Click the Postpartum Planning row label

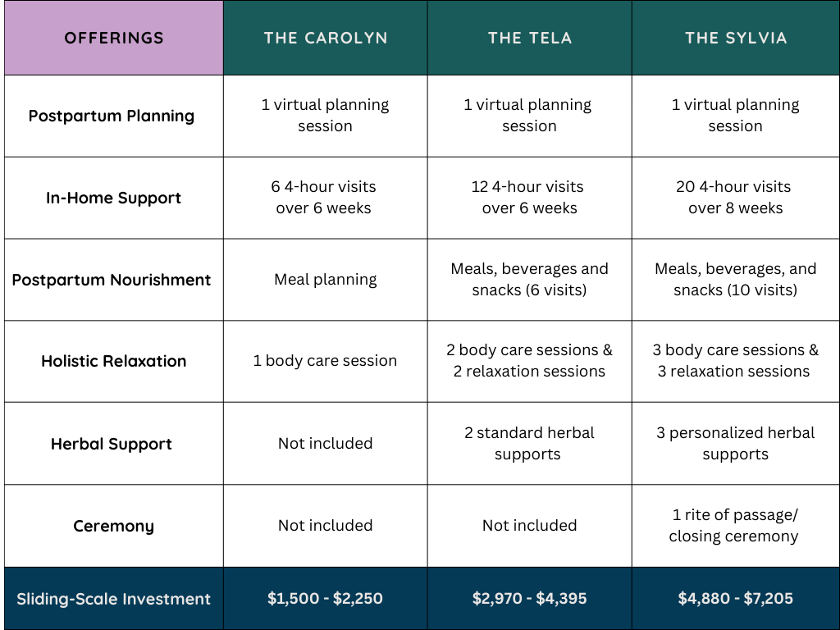tap(112, 116)
